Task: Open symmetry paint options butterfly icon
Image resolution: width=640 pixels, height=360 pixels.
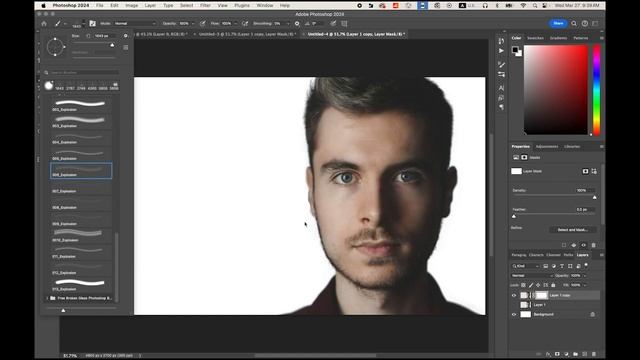Action: tap(344, 24)
